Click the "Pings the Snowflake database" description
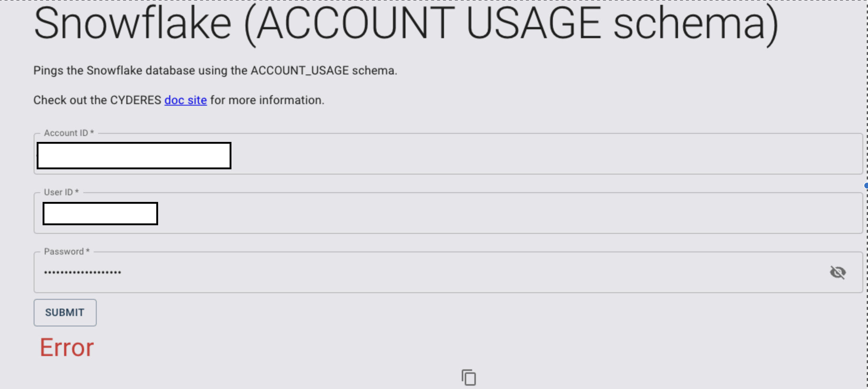This screenshot has height=389, width=868. pos(215,70)
